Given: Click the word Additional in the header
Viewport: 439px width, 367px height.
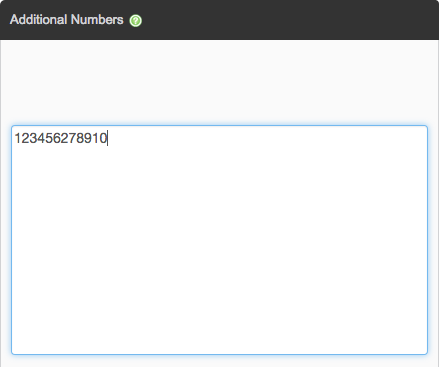Looking at the screenshot, I should pyautogui.click(x=38, y=20).
